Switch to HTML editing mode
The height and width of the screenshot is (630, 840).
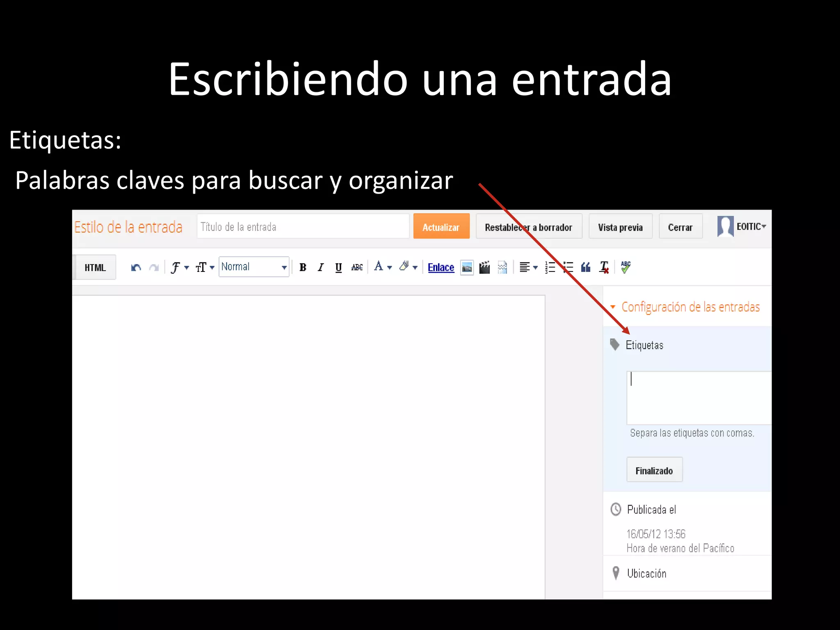95,267
